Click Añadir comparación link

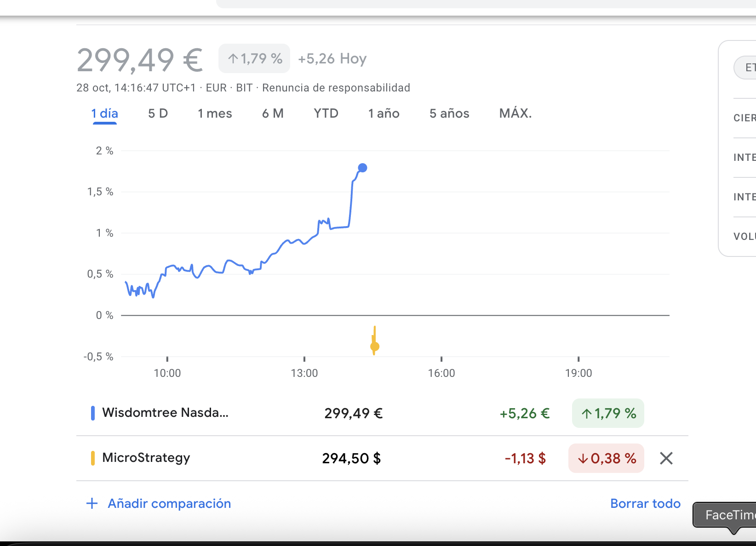click(x=169, y=503)
